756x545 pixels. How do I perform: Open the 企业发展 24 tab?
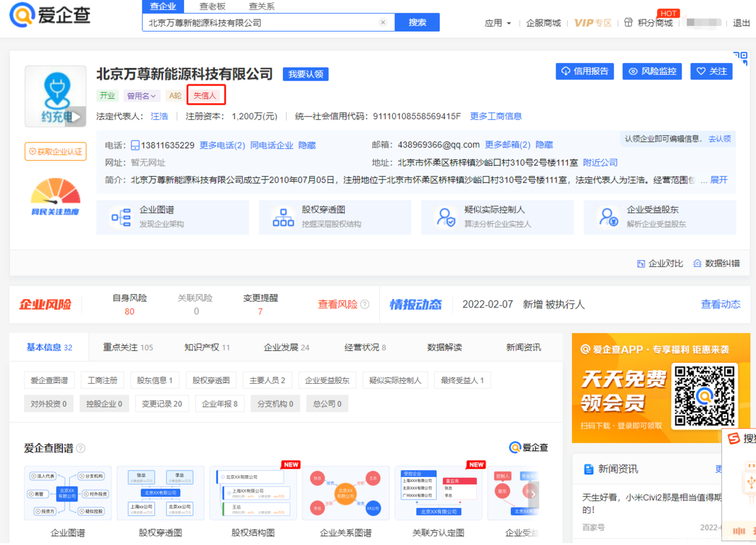tap(287, 347)
